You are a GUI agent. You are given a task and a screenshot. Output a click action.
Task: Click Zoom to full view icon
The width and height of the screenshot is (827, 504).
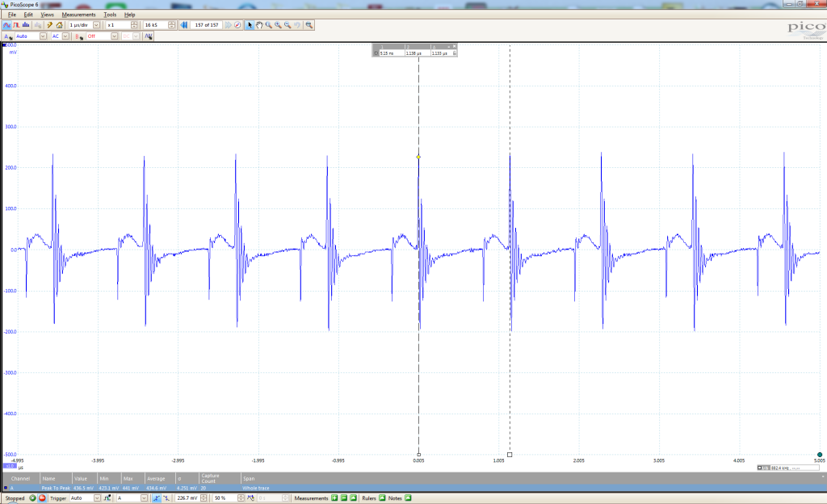click(309, 25)
